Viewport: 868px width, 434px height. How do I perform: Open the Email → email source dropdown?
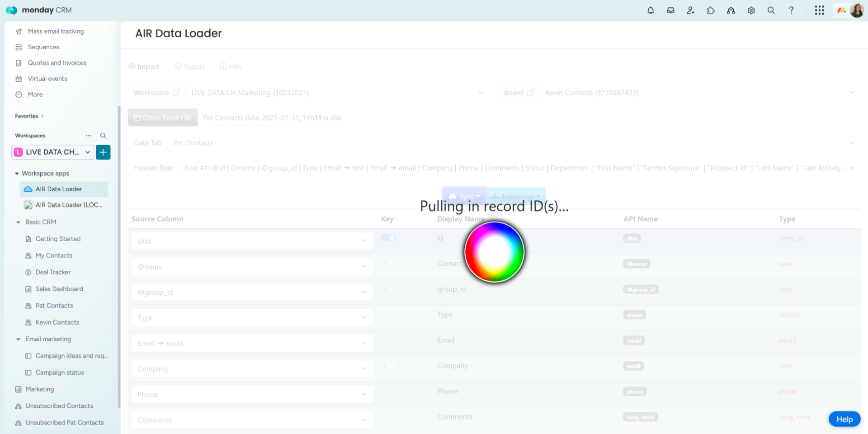252,343
